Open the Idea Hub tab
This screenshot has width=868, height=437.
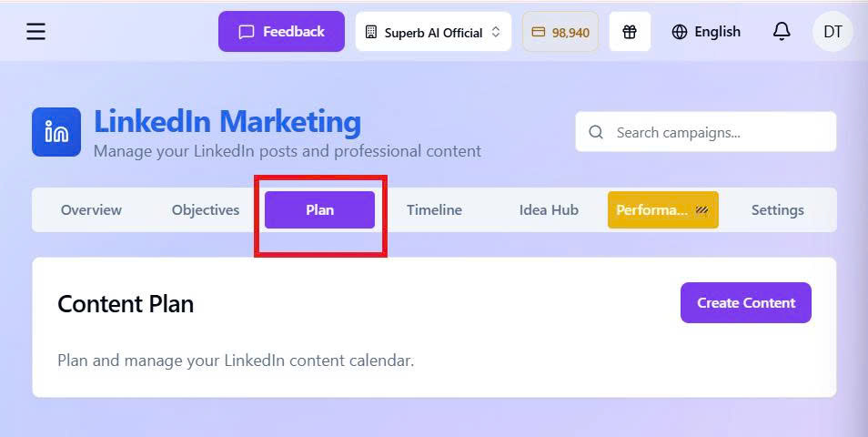[549, 209]
